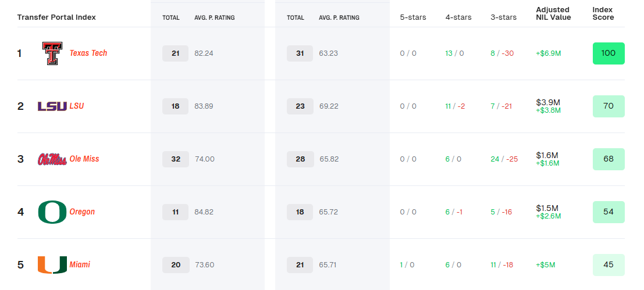Click the Index Score 54 badge
644x290 pixels.
click(x=609, y=212)
